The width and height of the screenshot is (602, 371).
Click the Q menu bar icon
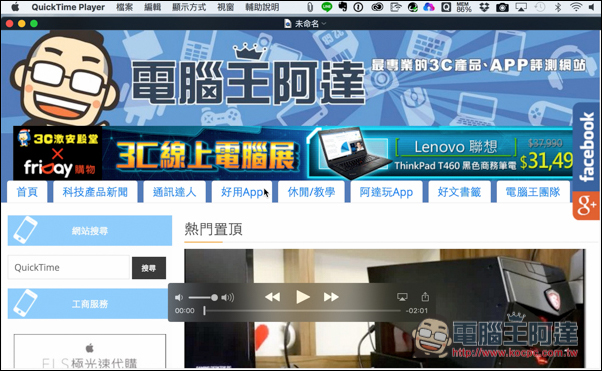[x=446, y=7]
